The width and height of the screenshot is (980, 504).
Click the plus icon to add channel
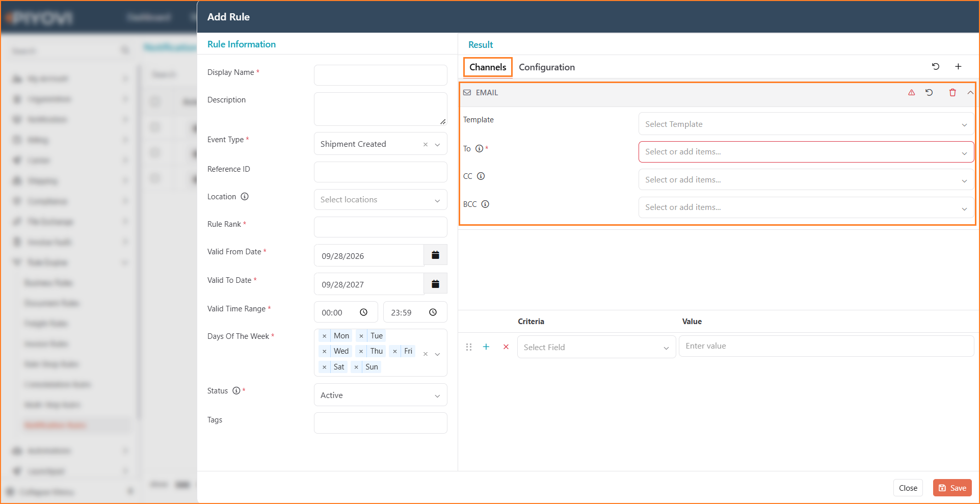958,66
